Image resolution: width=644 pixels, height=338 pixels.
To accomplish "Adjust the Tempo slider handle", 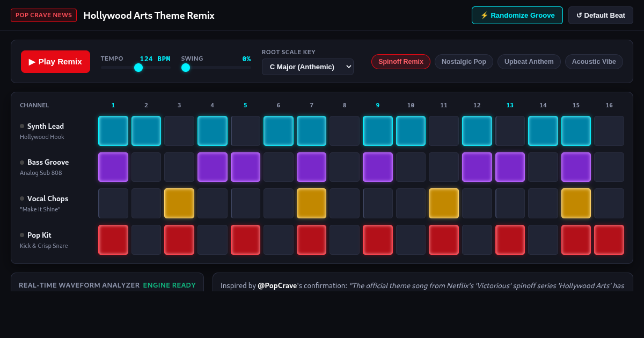I will pyautogui.click(x=138, y=68).
